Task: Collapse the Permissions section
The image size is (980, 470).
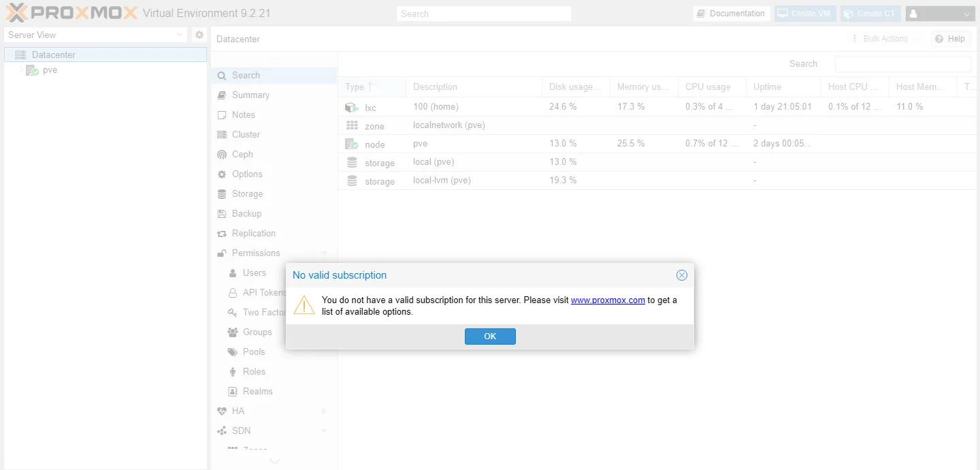Action: point(324,253)
